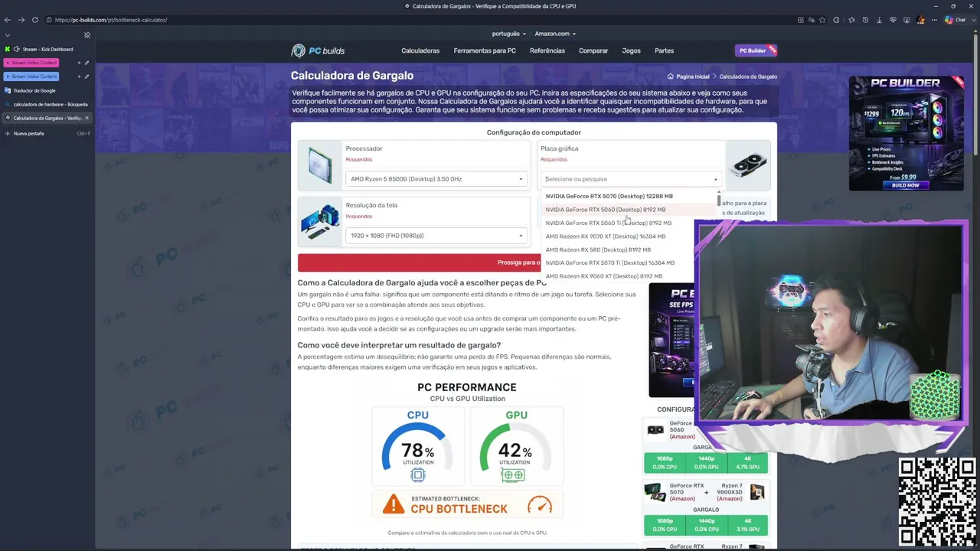
Task: Click the home icon in the breadcrumb
Action: [671, 77]
